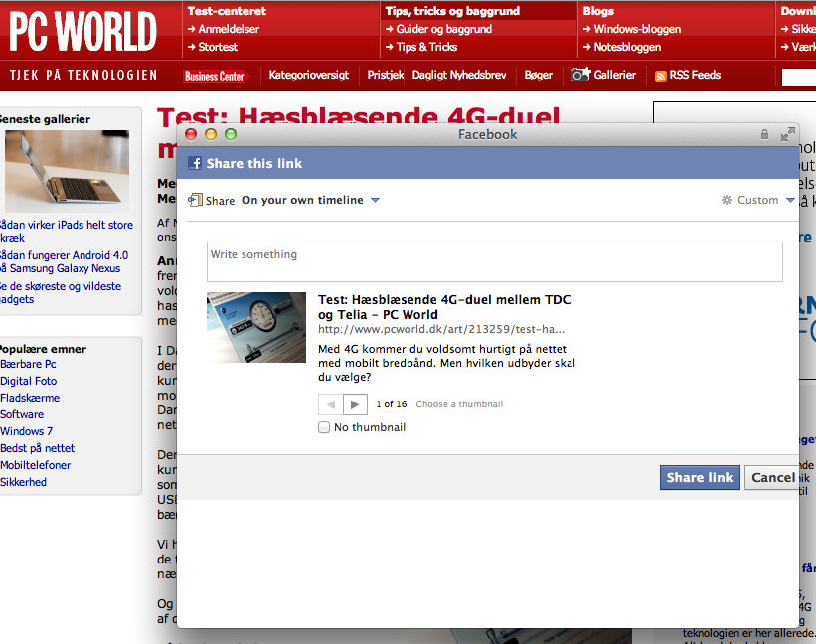The image size is (816, 644).
Task: Click the Med 4G article description text
Action: [446, 363]
